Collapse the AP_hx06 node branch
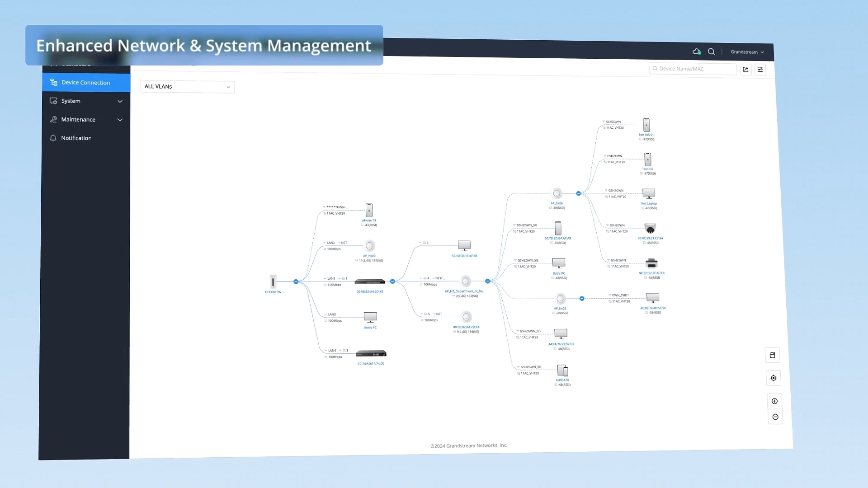Screen dimensions: 868x488 coord(578,193)
